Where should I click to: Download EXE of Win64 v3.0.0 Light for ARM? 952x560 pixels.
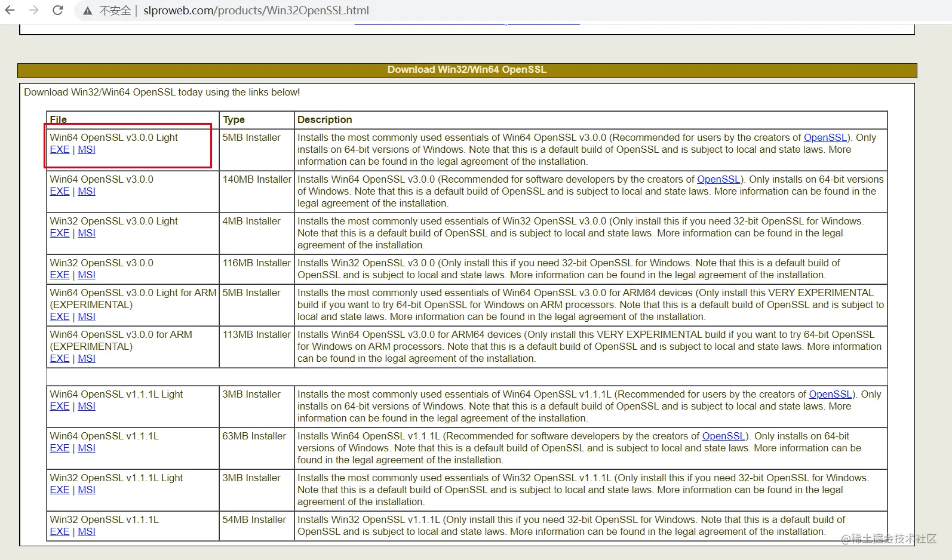(x=60, y=316)
